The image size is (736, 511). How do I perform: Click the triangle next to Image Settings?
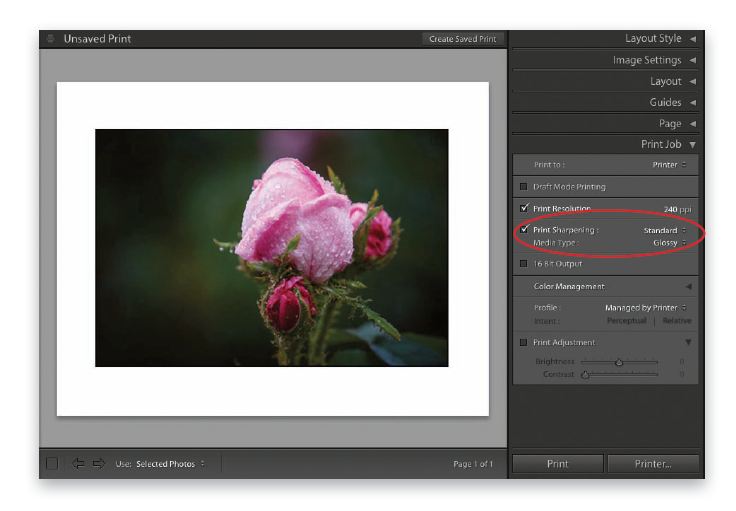692,60
